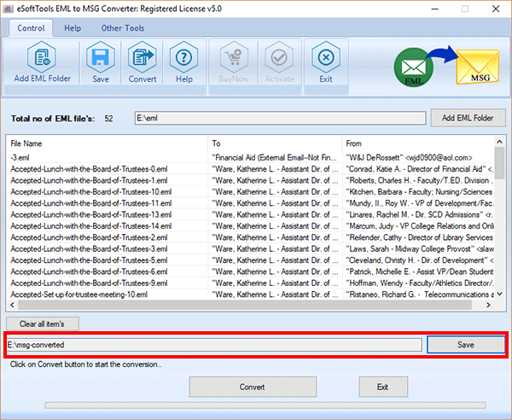Click the EML file count value 52
The width and height of the screenshot is (512, 420).
point(108,119)
